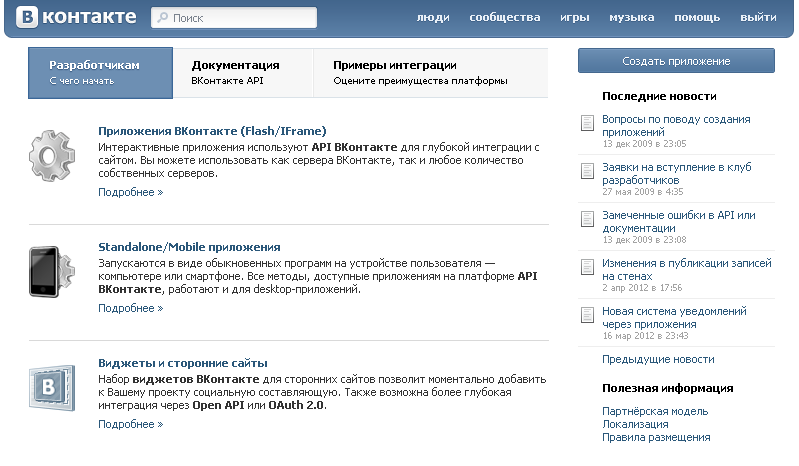Click the ВКонтакте logo
This screenshot has width=799, height=466.
(76, 17)
